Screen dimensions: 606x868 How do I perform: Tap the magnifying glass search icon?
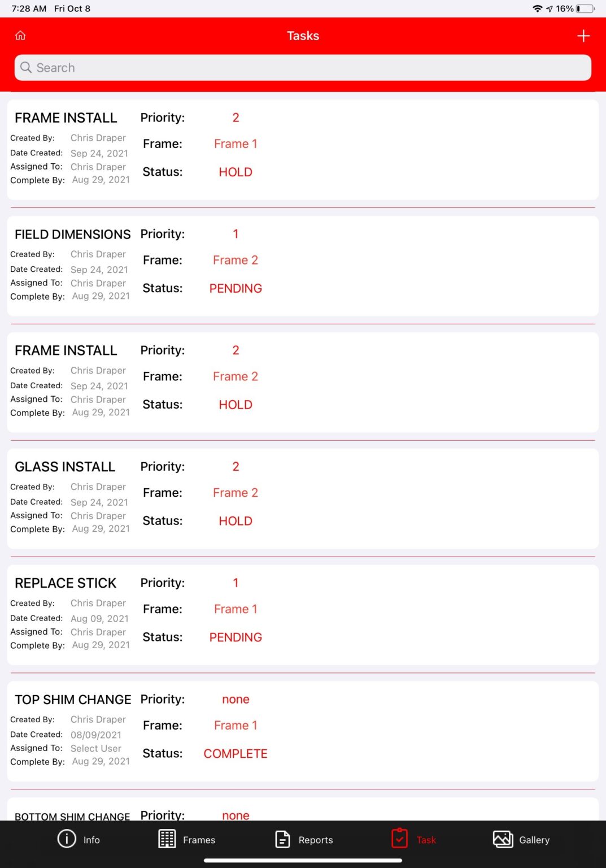[x=26, y=68]
